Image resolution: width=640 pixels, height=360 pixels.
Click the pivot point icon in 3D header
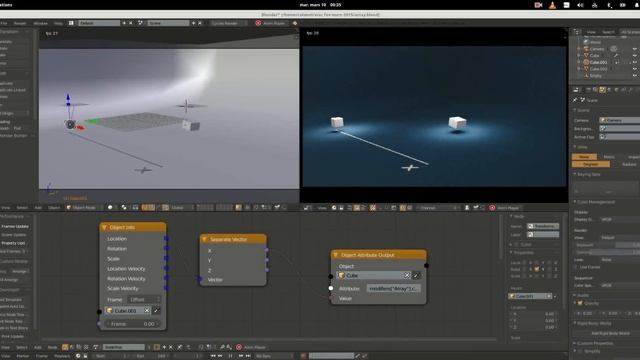[x=124, y=208]
